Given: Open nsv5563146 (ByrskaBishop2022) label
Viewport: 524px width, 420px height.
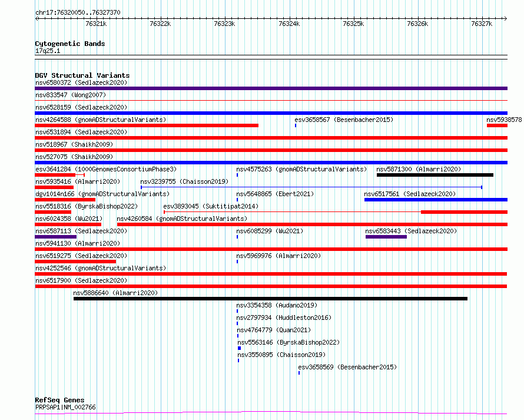Looking at the screenshot, I should pos(288,342).
